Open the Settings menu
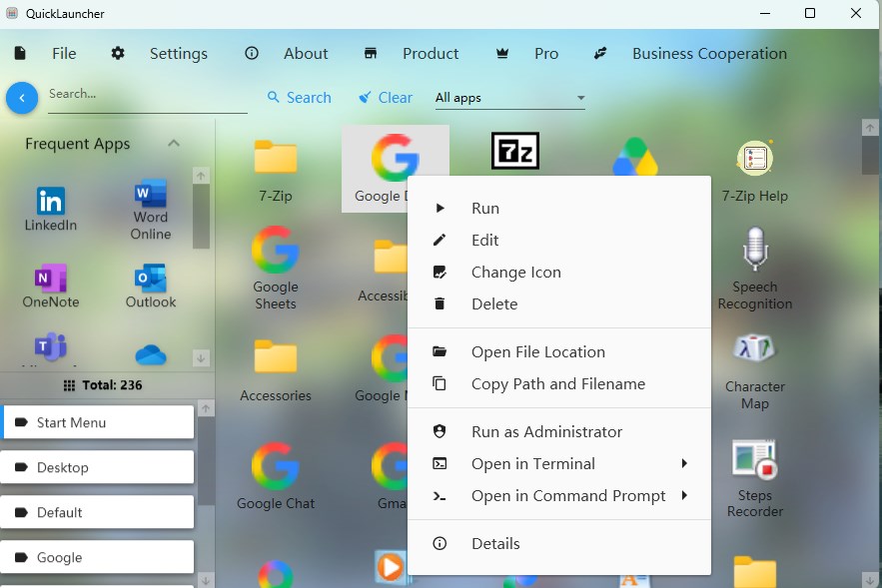This screenshot has height=588, width=882. (x=179, y=53)
